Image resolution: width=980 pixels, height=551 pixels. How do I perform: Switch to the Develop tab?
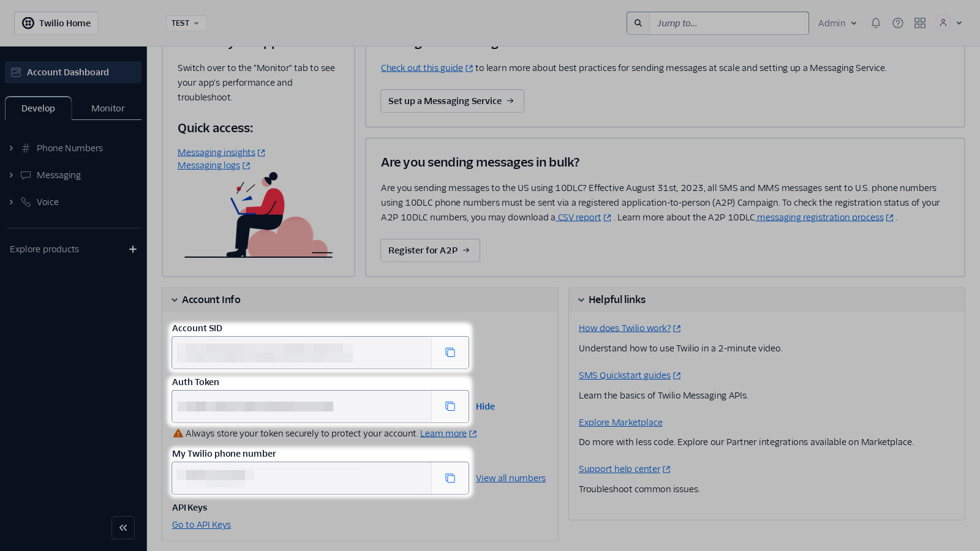39,108
